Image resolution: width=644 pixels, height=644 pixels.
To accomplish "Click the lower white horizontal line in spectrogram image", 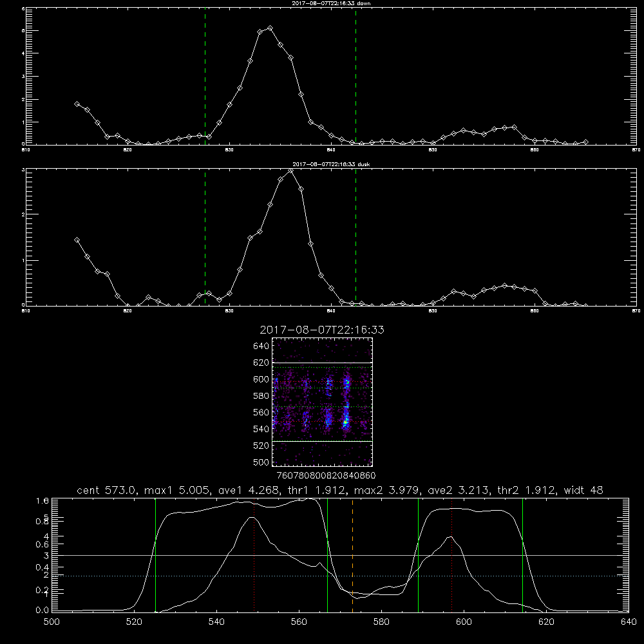I will pos(322,441).
